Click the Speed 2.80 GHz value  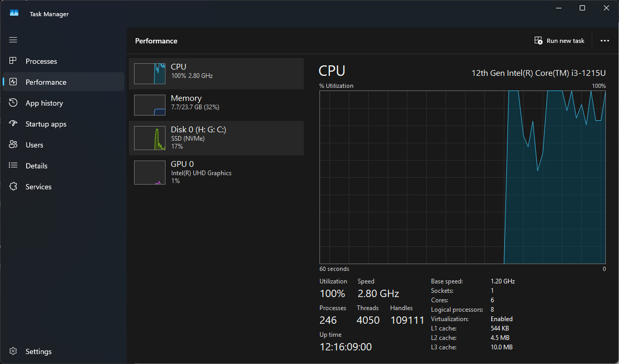[378, 293]
